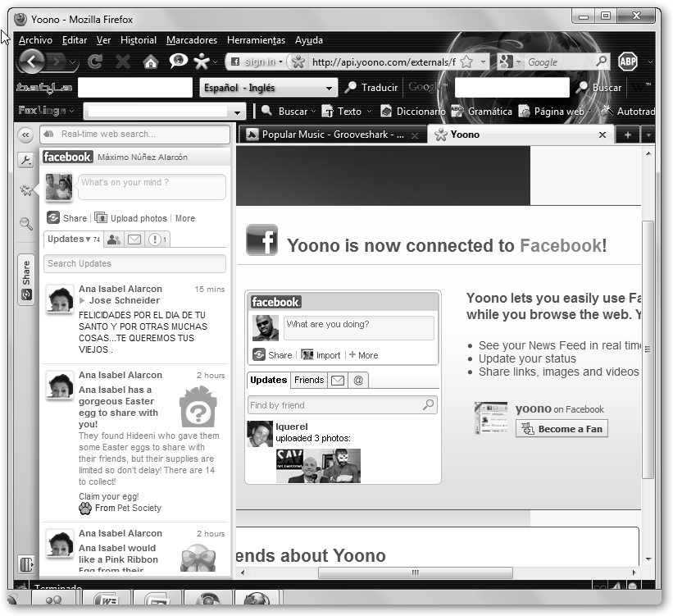
Task: Click the Become a Fan button
Action: 562,429
